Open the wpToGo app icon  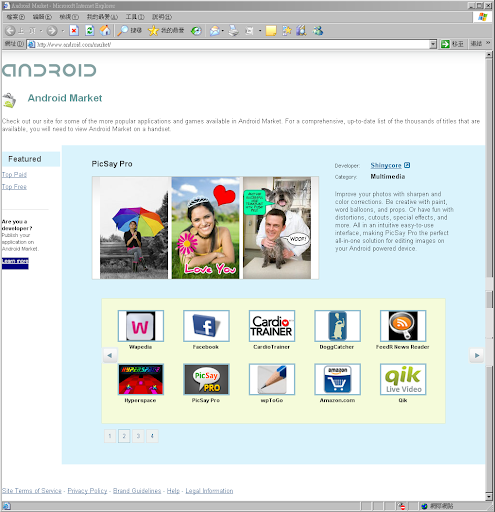(272, 379)
